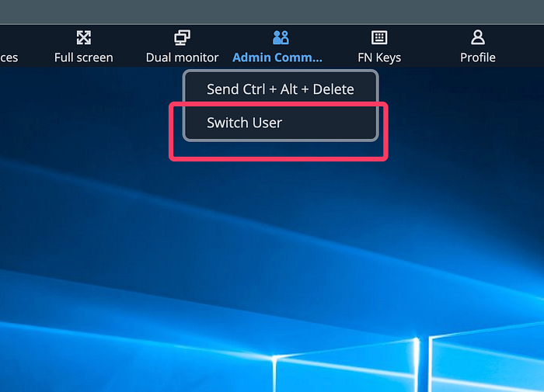Select the Full screen text label
The width and height of the screenshot is (544, 392).
tap(84, 57)
